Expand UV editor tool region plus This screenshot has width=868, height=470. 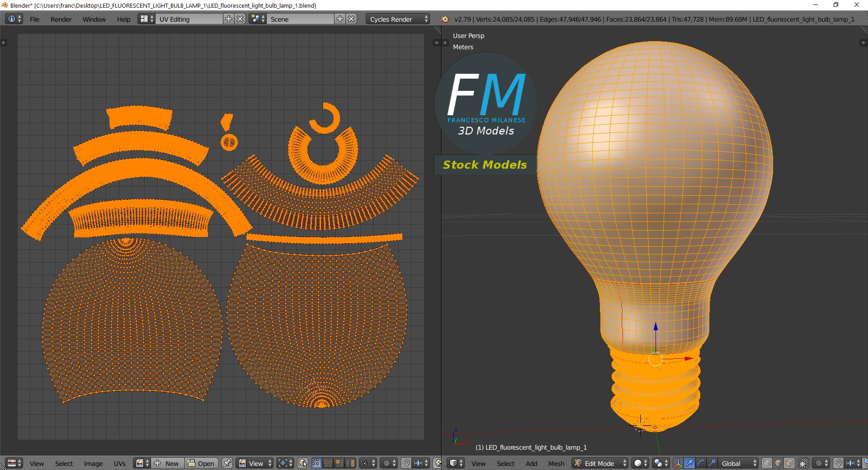tap(4, 42)
